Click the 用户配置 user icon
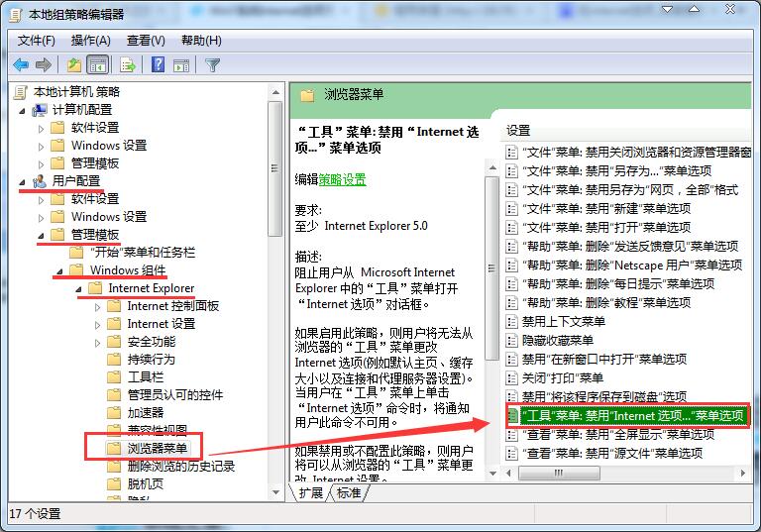The image size is (761, 532). pyautogui.click(x=40, y=181)
